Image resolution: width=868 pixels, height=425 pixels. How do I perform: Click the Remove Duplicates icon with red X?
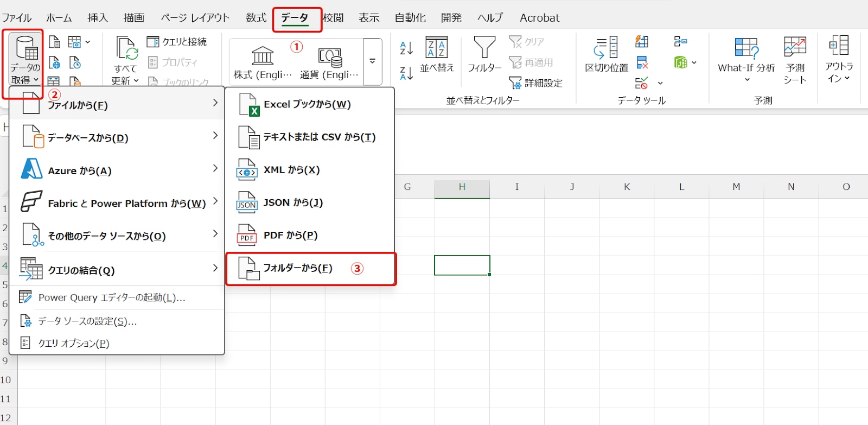(642, 62)
